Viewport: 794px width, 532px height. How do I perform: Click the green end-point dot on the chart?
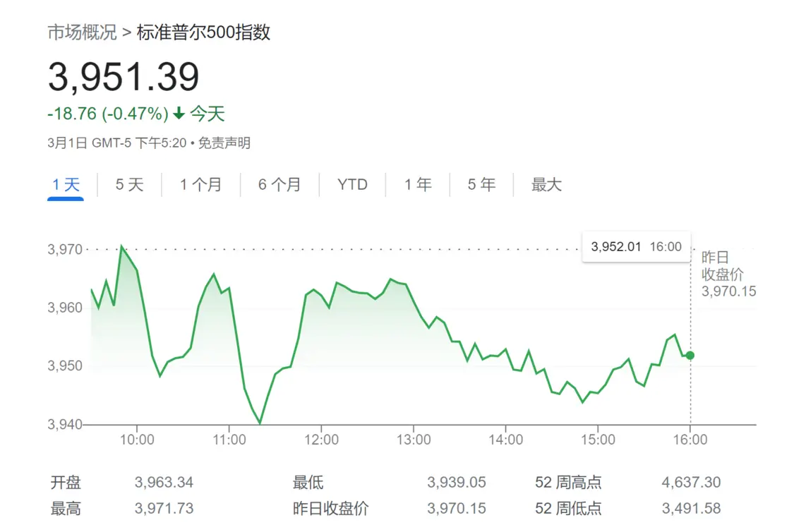click(x=690, y=356)
